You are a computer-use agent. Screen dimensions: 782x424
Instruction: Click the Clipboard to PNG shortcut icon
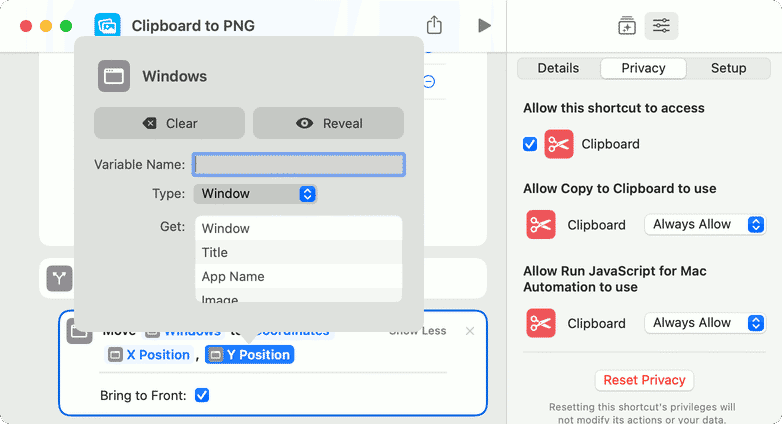(x=107, y=25)
